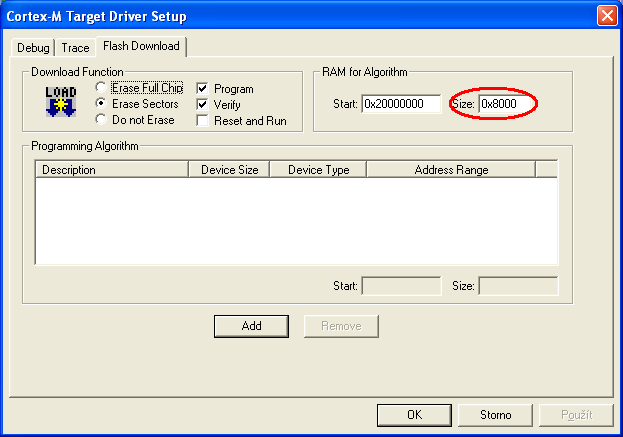Choose the Do not Erase option
This screenshot has width=623, height=437.
101,120
